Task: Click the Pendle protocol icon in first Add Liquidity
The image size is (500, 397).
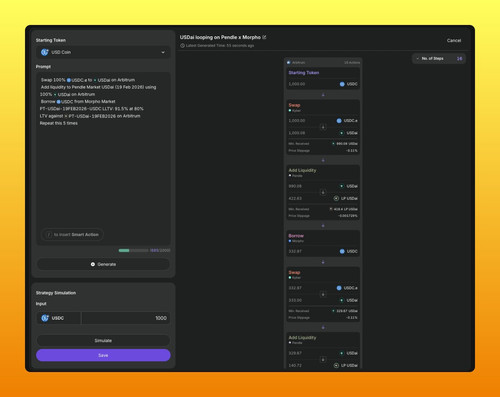Action: (x=290, y=176)
